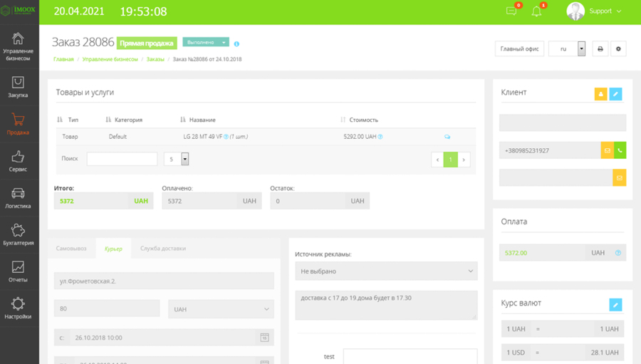Screen dimensions: 641x364
Task: Open Логистика section in sidebar
Action: click(19, 198)
